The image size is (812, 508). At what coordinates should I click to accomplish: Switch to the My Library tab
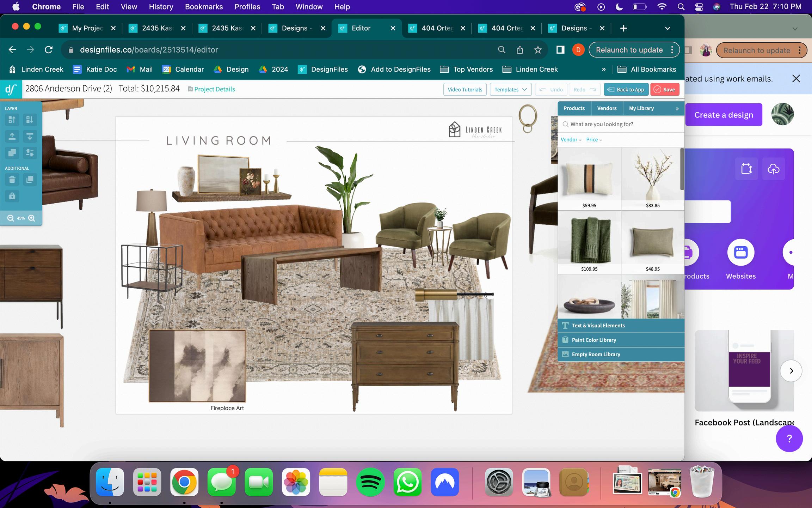(x=641, y=108)
